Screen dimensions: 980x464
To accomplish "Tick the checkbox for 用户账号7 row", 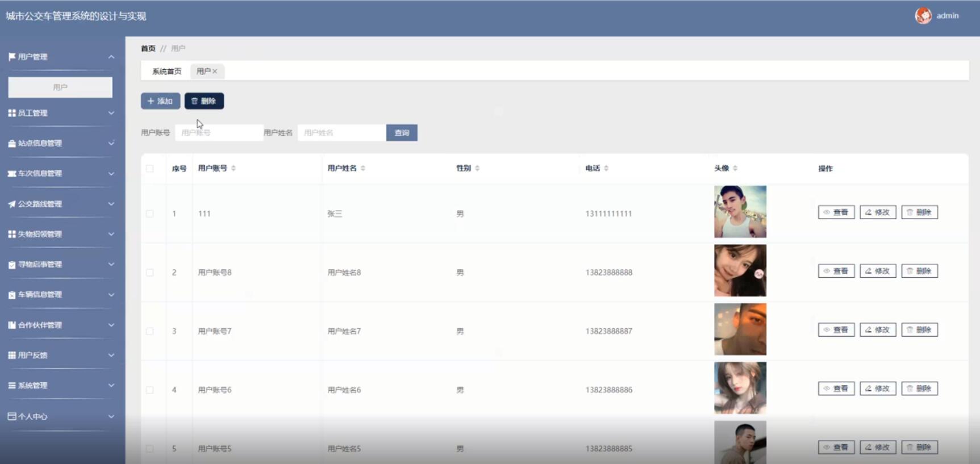I will (150, 332).
